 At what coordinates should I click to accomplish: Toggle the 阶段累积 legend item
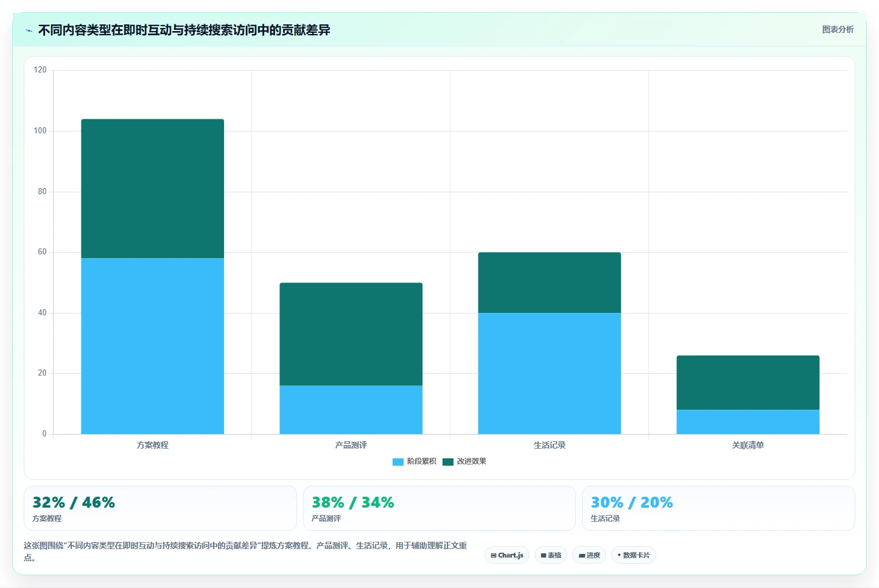pos(415,461)
